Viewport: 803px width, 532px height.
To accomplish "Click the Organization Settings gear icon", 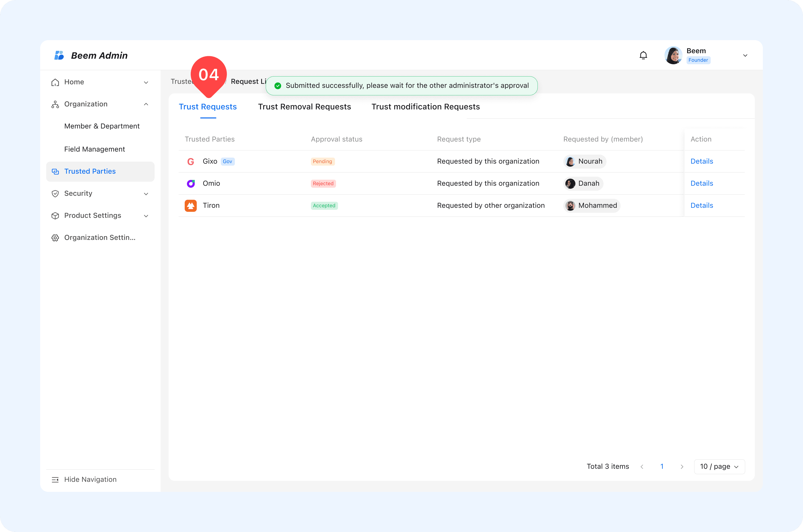I will pyautogui.click(x=55, y=238).
